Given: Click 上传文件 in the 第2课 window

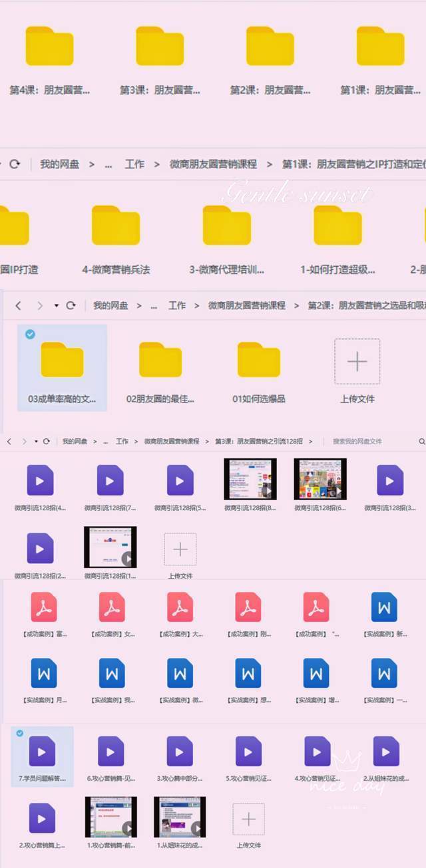Looking at the screenshot, I should coord(357,361).
